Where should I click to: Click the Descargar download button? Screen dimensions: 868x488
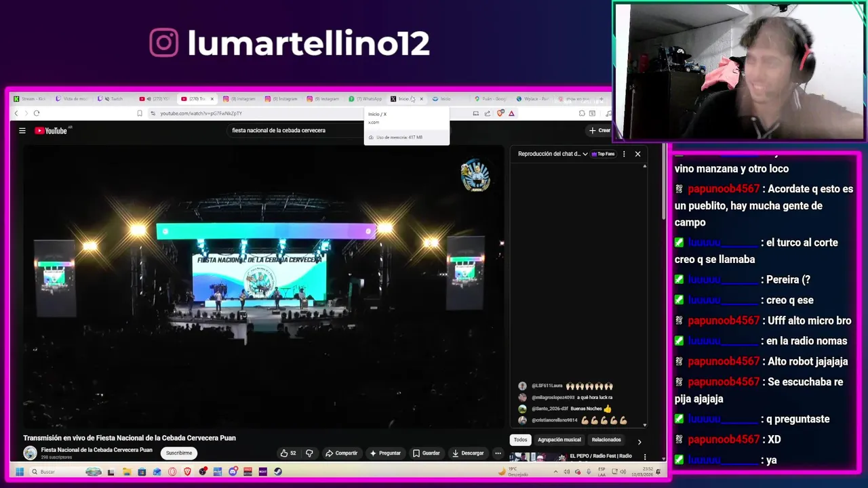tap(468, 453)
